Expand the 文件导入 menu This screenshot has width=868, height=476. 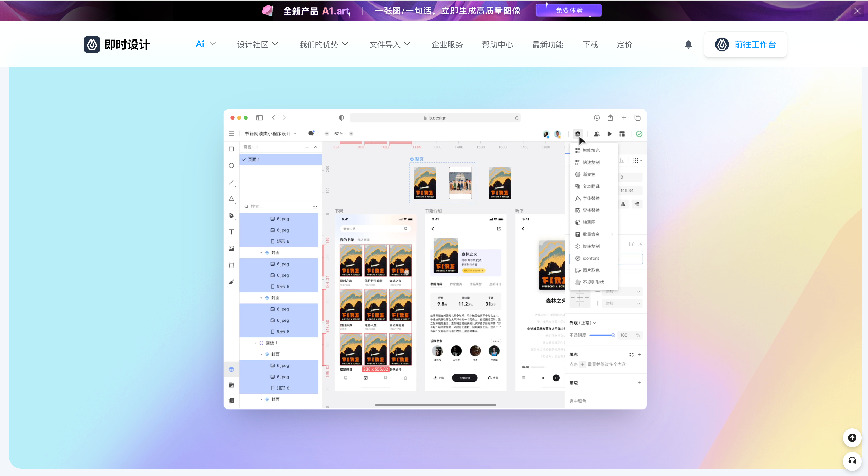point(390,44)
